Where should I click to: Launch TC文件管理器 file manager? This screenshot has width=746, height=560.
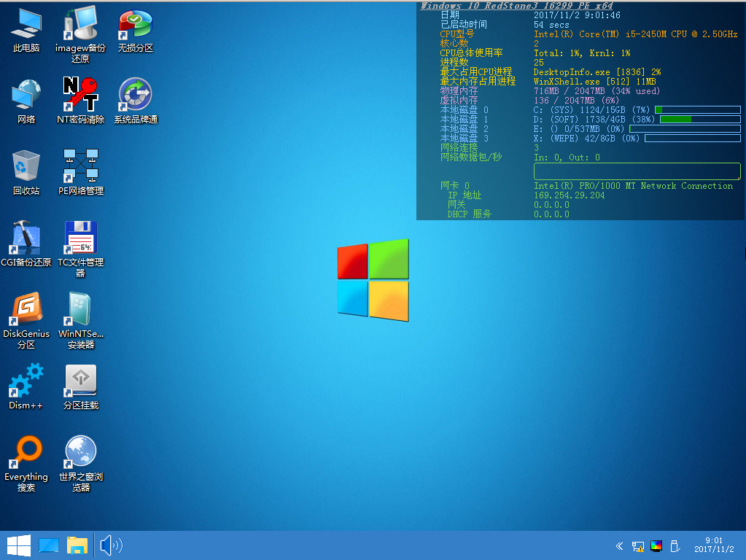click(x=80, y=249)
